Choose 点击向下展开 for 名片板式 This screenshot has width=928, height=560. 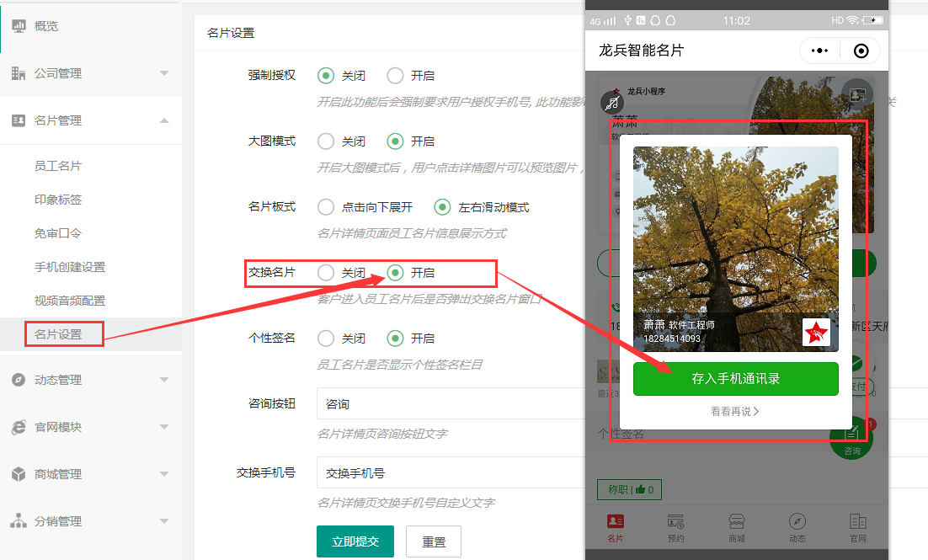326,207
